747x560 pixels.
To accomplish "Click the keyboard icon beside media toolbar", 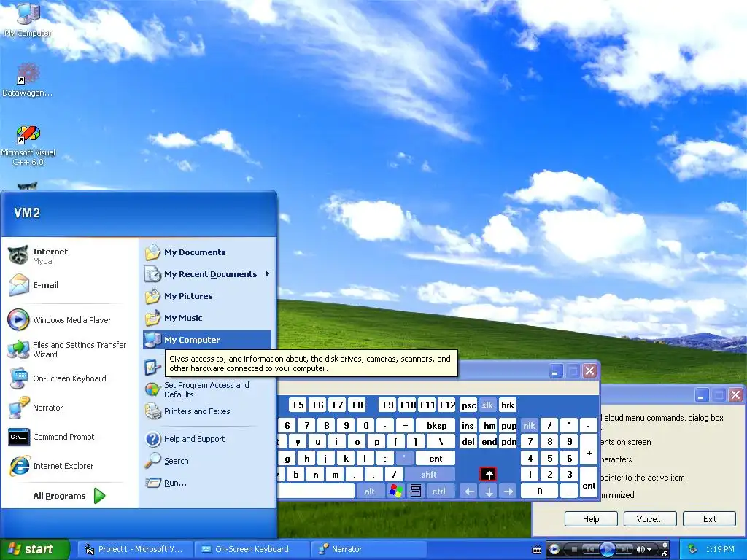I will 537,550.
